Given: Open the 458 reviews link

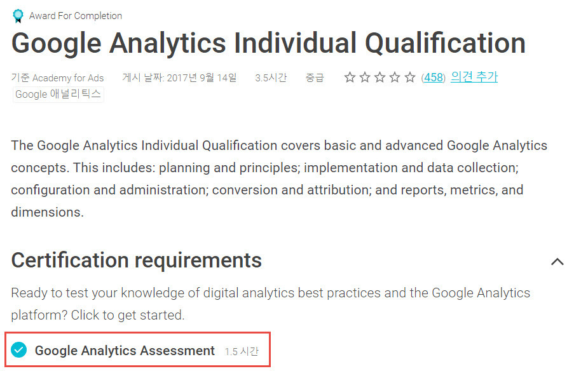Looking at the screenshot, I should pos(433,78).
